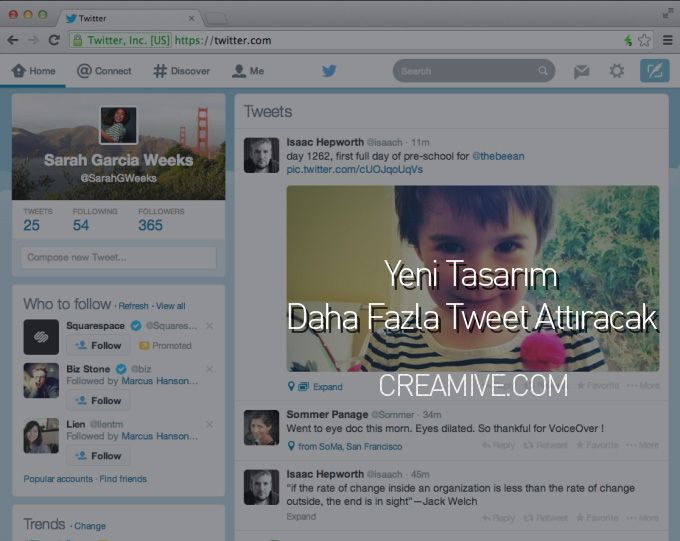The height and width of the screenshot is (541, 680).
Task: Toggle fullscreen with the window expand arrows
Action: click(668, 13)
